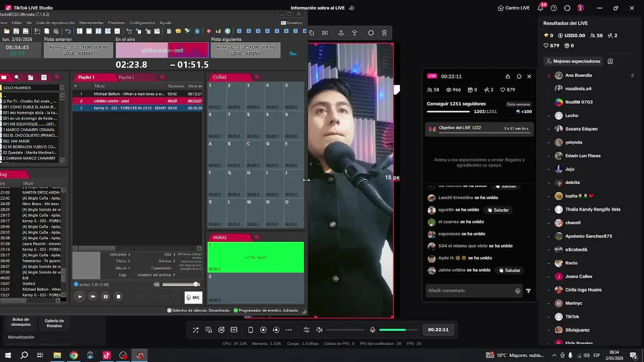Toggle the muted desktop audio speaker icon
Viewport: 644px width, 362px height.
(319, 330)
